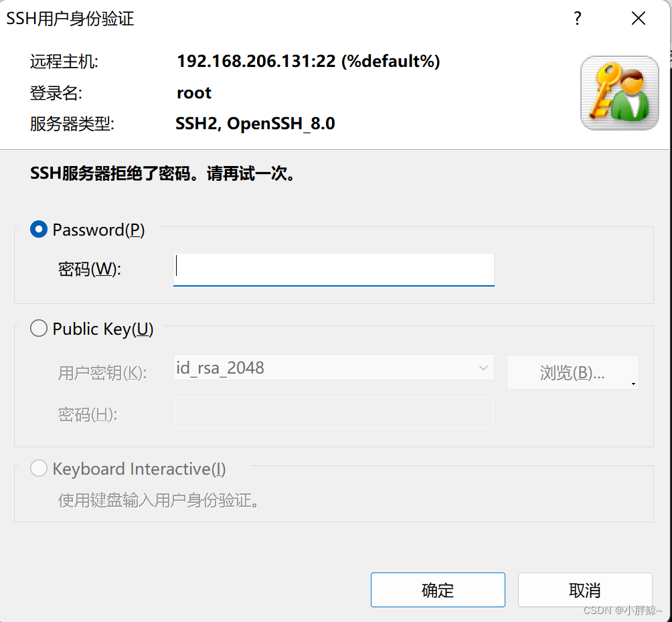Click the help question mark icon
This screenshot has height=622, width=672.
[x=577, y=19]
